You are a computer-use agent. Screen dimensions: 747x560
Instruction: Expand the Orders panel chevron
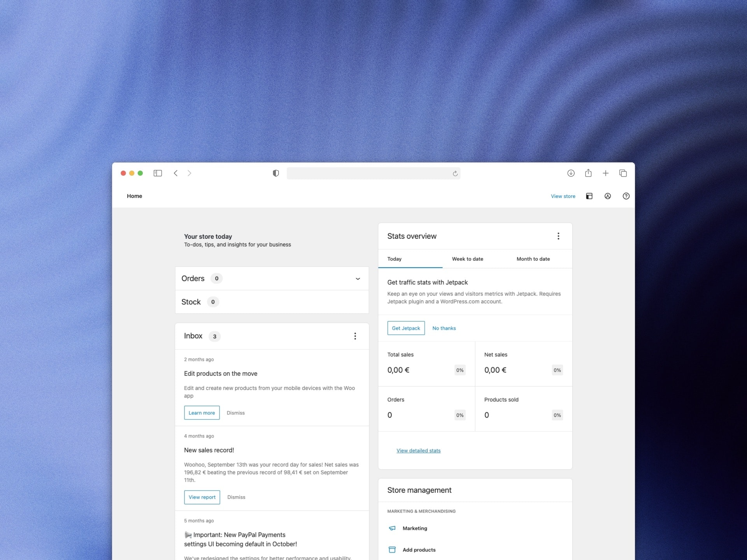point(358,278)
